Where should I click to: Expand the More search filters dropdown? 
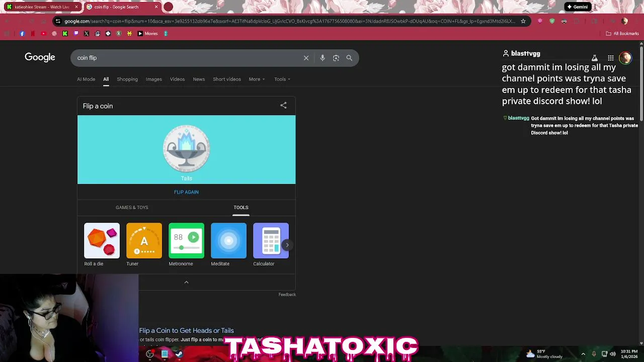click(x=257, y=79)
